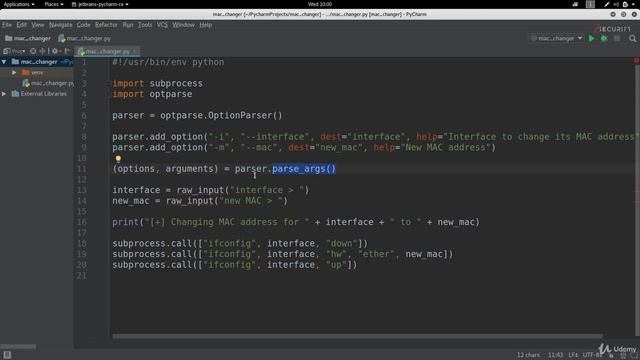Click the Project panel horizontal scrollbar

[18, 347]
